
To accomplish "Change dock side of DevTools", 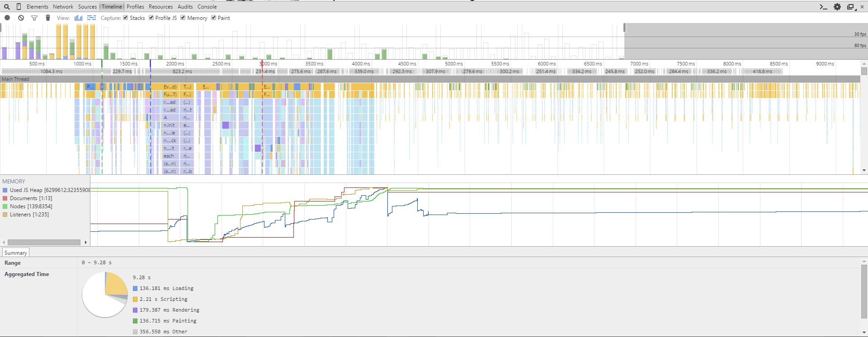I will click(851, 7).
